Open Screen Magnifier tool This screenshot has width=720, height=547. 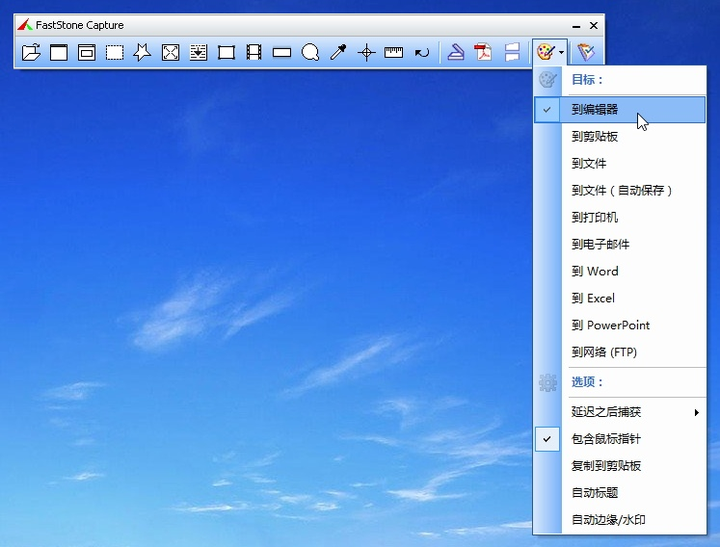coord(310,52)
